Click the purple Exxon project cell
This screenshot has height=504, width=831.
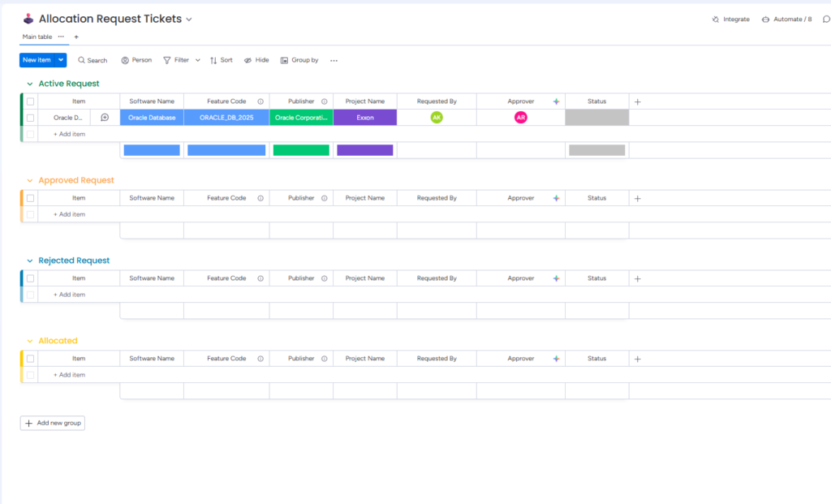point(365,118)
